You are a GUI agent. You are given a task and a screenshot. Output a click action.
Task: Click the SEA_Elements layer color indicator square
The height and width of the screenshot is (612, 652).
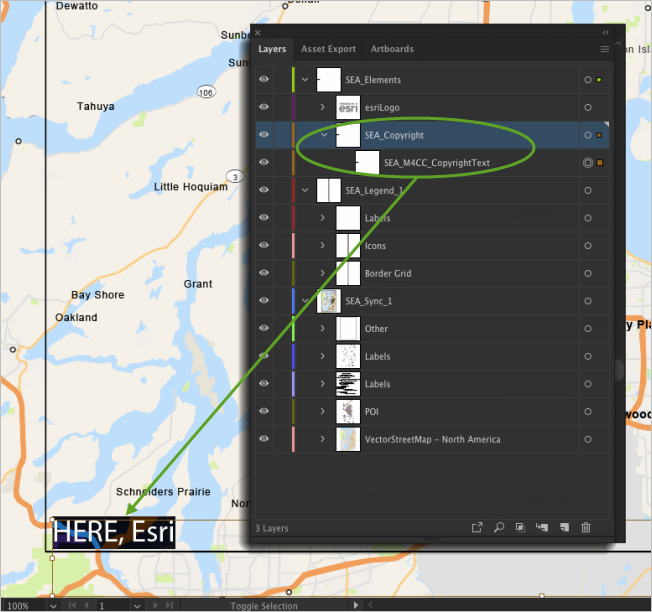coord(599,80)
